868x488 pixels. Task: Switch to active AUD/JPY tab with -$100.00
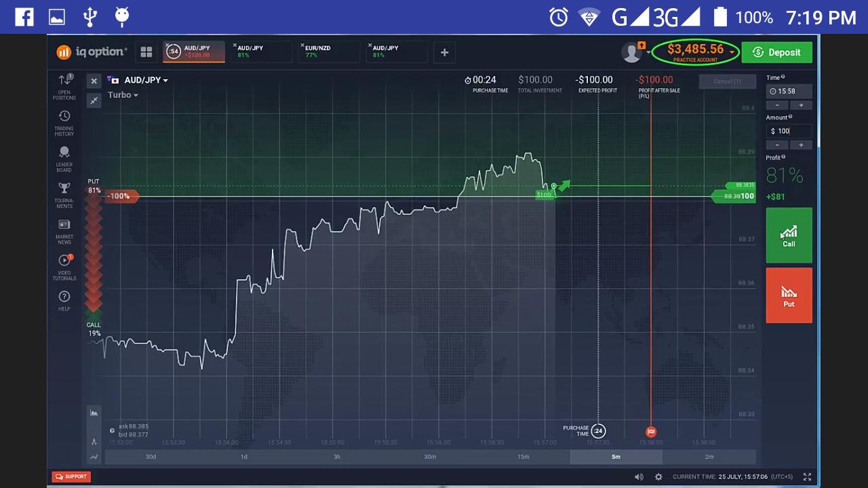pos(195,52)
